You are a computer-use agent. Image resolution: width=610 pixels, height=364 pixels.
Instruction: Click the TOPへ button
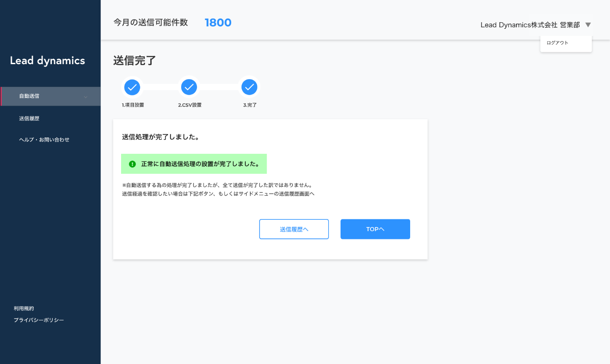coord(375,229)
